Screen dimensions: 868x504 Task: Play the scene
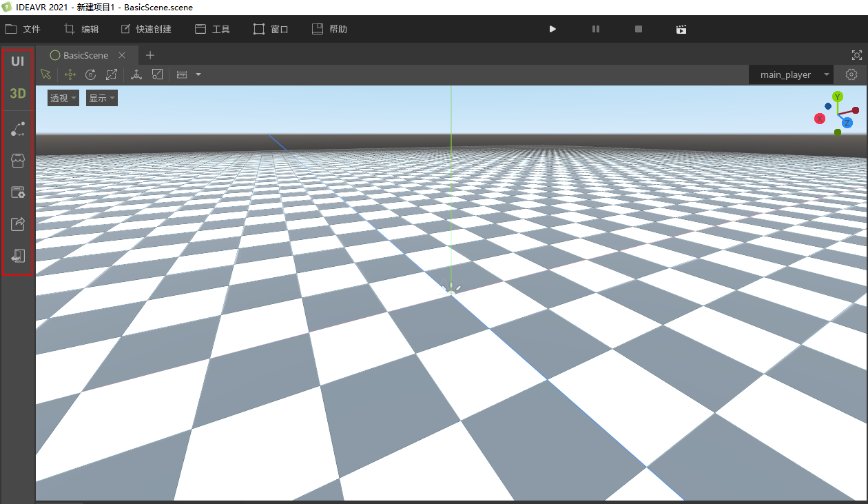click(x=552, y=29)
